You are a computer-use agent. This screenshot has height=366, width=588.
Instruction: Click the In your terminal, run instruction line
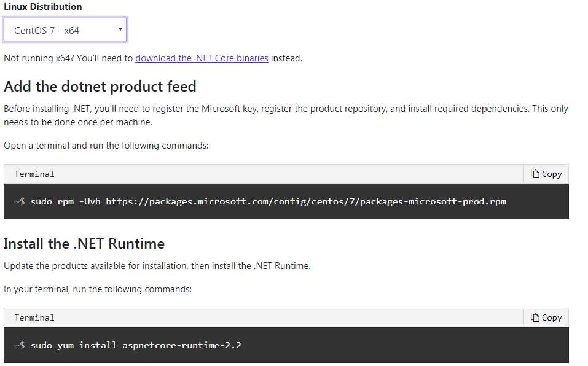pyautogui.click(x=98, y=289)
